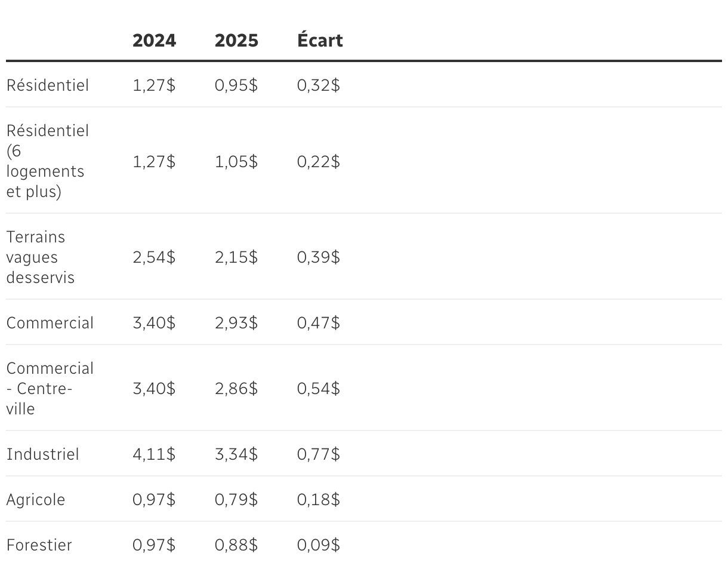Select the Résidentiel écart value 0,32$
Viewport: 728px width, 572px height.
(319, 85)
